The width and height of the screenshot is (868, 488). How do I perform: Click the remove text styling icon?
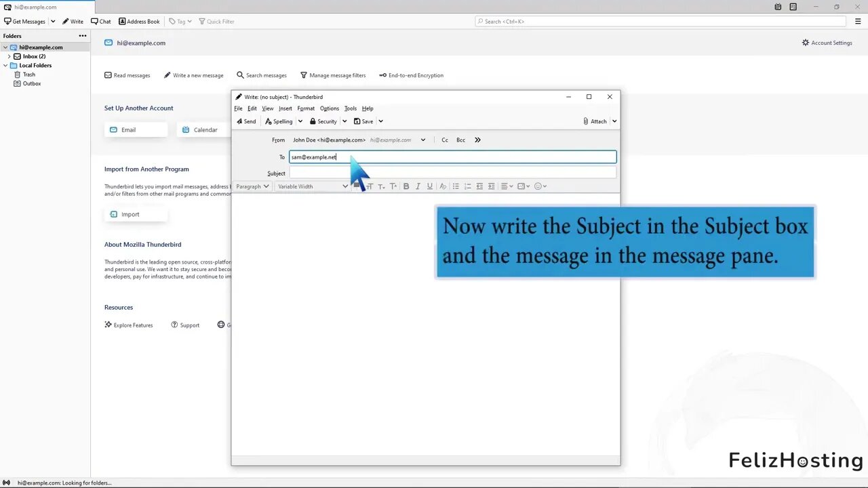point(443,186)
